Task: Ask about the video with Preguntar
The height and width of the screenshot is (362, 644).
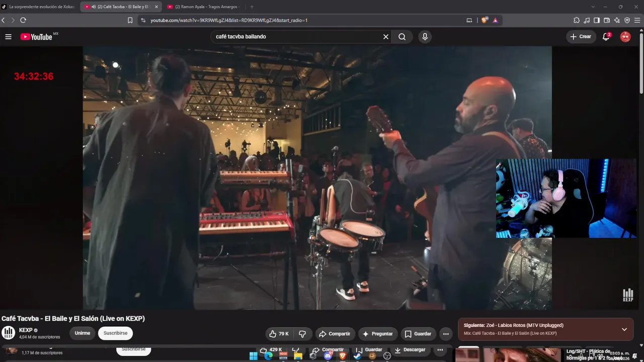Action: click(377, 334)
